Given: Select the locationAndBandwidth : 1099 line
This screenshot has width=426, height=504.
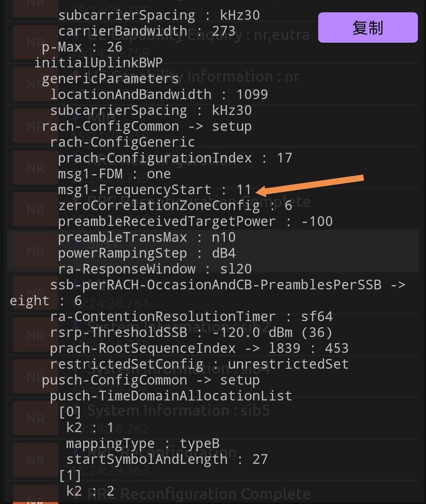Looking at the screenshot, I should 159,95.
